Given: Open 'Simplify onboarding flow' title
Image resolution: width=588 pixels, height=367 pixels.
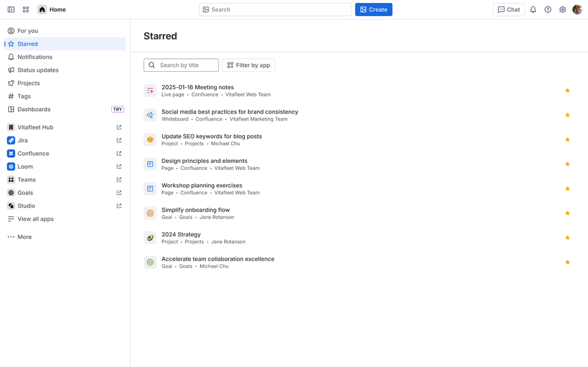Looking at the screenshot, I should pyautogui.click(x=195, y=210).
